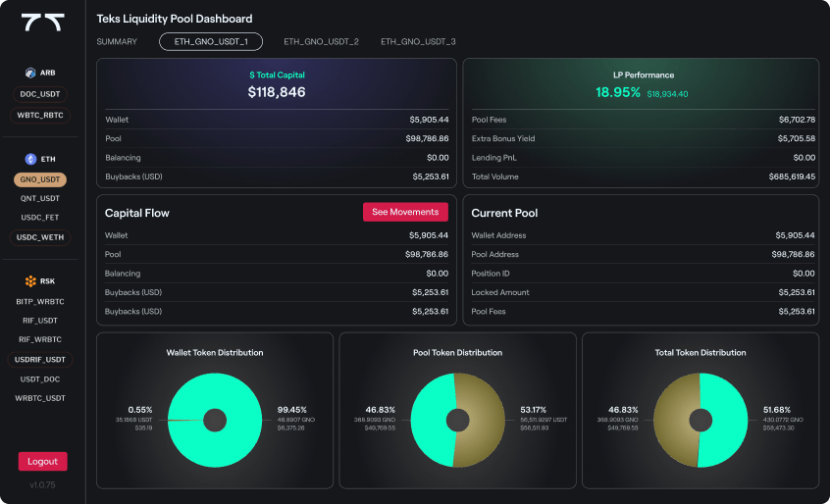Click the LP Performance 18.95% value
This screenshot has width=830, height=504.
[x=618, y=92]
